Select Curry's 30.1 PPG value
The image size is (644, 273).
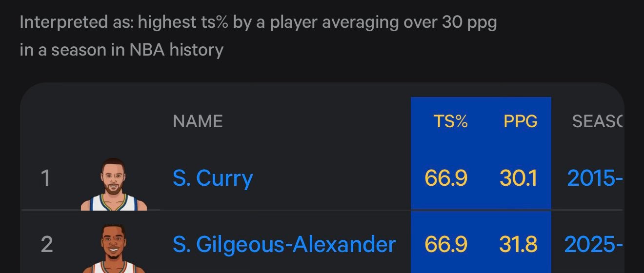tap(518, 178)
